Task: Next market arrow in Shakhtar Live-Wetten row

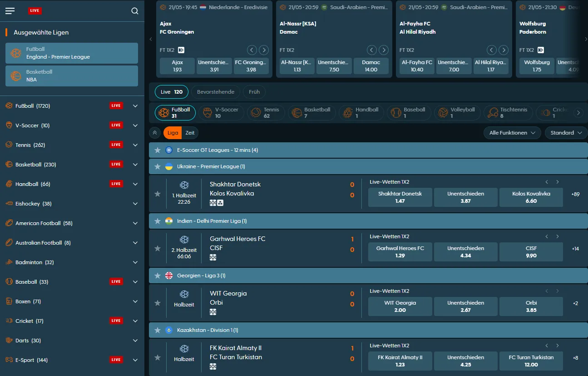Action: (558, 182)
